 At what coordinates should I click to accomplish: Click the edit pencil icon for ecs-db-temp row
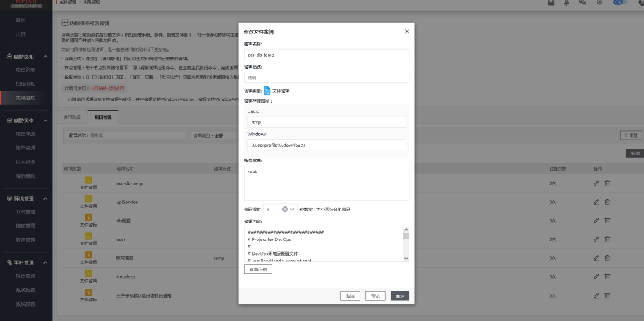coord(596,183)
